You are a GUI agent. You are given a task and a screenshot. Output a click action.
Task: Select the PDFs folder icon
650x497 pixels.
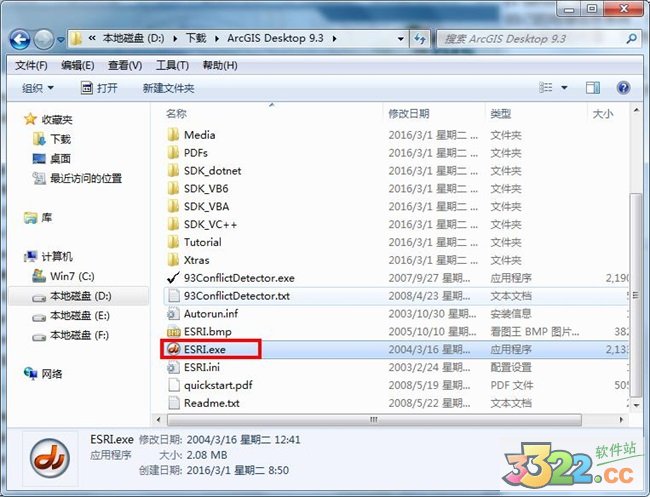(173, 153)
